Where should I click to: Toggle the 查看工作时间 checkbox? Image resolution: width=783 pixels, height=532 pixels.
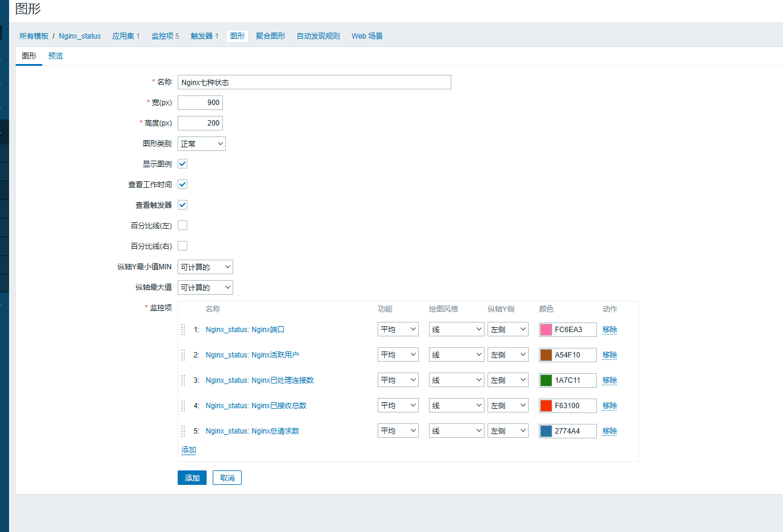coord(182,184)
